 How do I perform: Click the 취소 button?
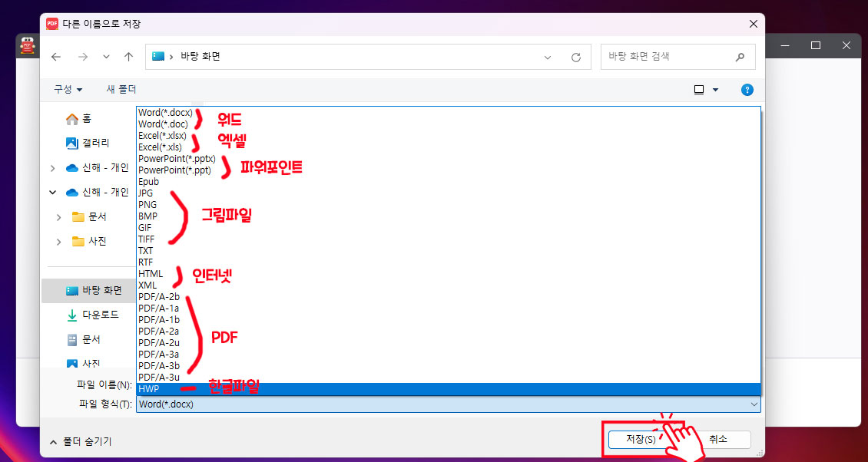[718, 440]
